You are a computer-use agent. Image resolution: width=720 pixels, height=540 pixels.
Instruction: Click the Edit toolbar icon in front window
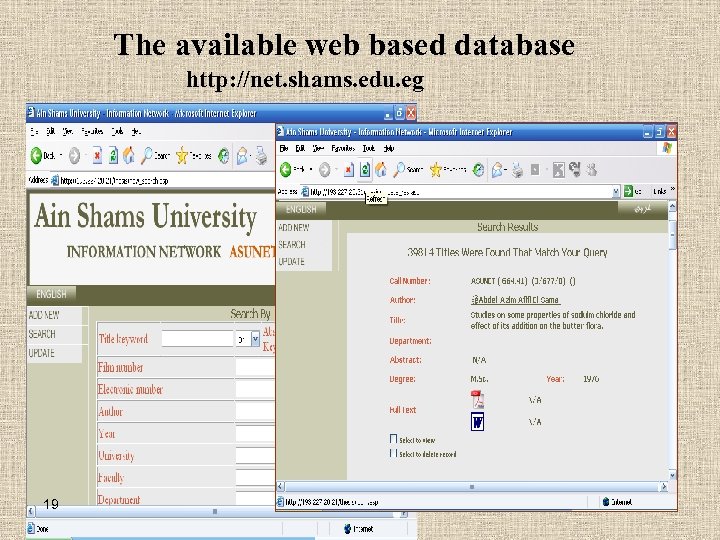pos(535,170)
